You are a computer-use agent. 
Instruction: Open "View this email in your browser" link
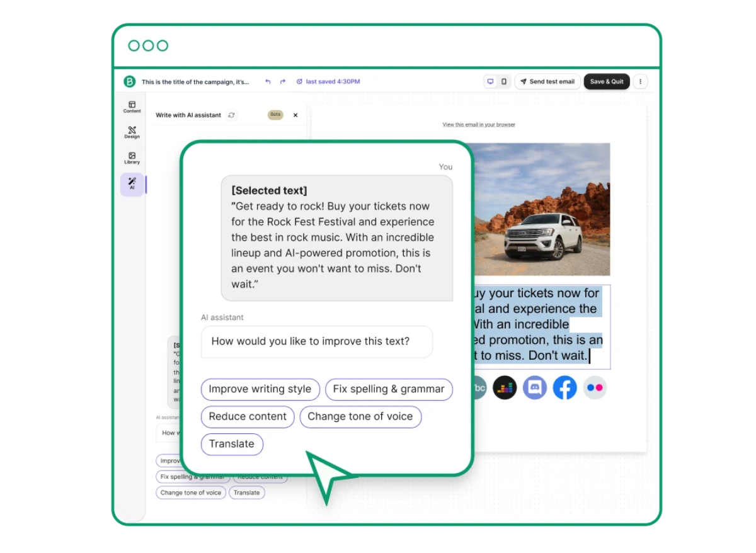point(479,124)
